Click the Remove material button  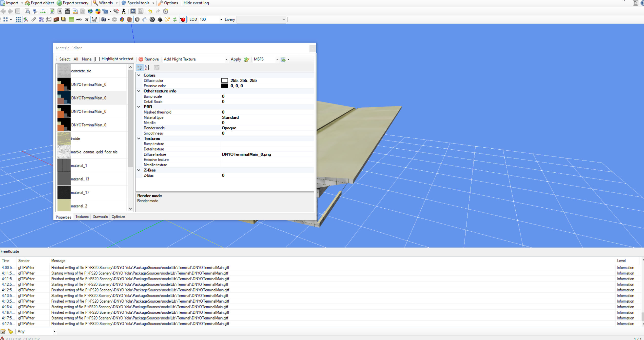click(149, 59)
